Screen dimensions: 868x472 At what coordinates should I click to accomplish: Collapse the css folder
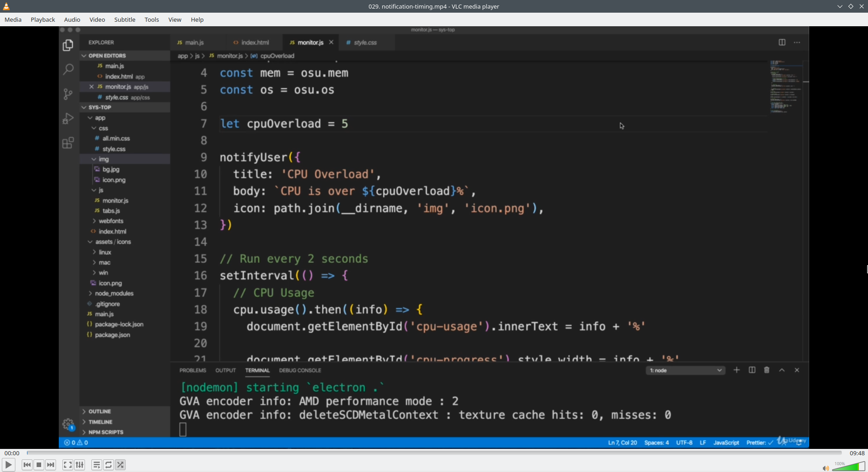pyautogui.click(x=104, y=128)
